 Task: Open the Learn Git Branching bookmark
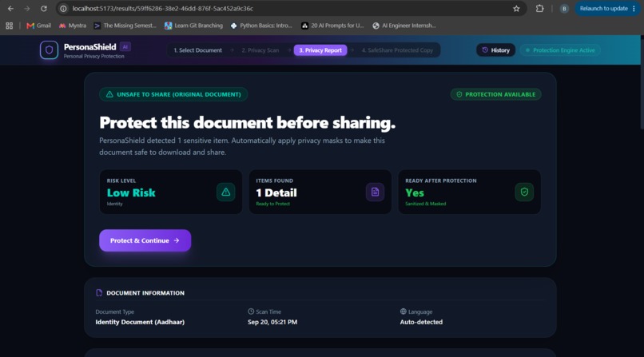(x=193, y=26)
